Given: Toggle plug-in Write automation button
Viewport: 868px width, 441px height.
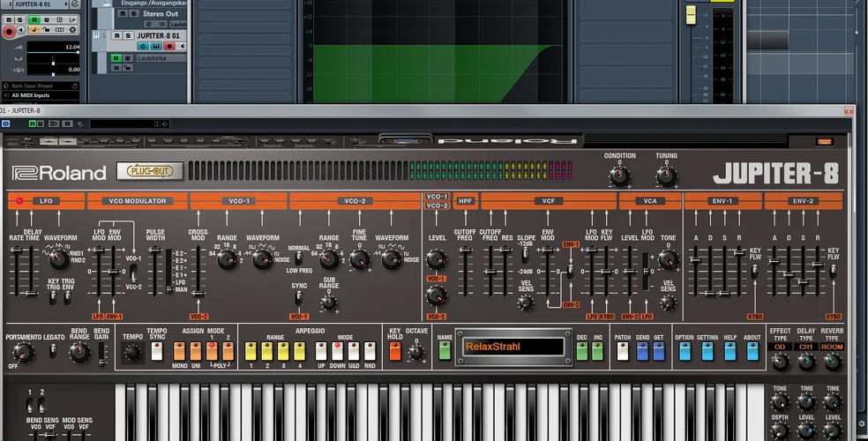Looking at the screenshot, I should click(x=40, y=124).
